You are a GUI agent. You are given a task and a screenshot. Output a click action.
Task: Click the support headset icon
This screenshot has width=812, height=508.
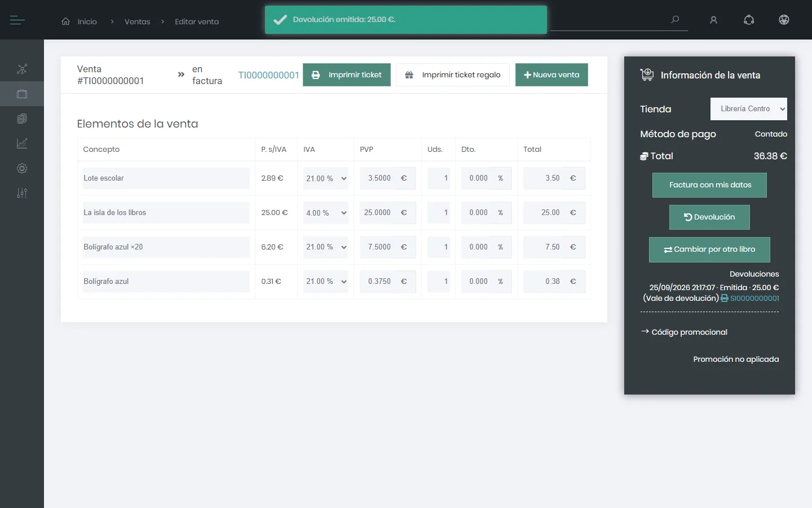click(x=749, y=20)
